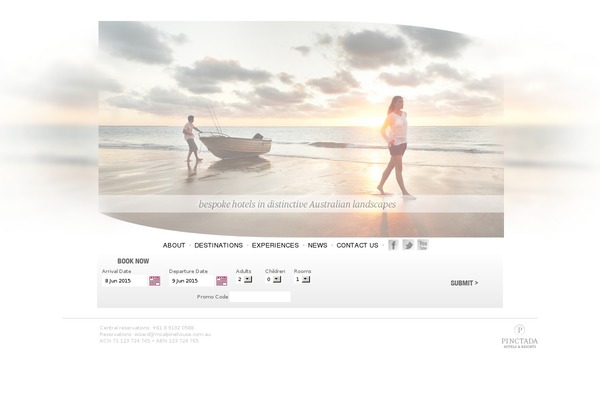Open the DESTINATIONS menu item
The image size is (600, 400).
pyautogui.click(x=218, y=245)
